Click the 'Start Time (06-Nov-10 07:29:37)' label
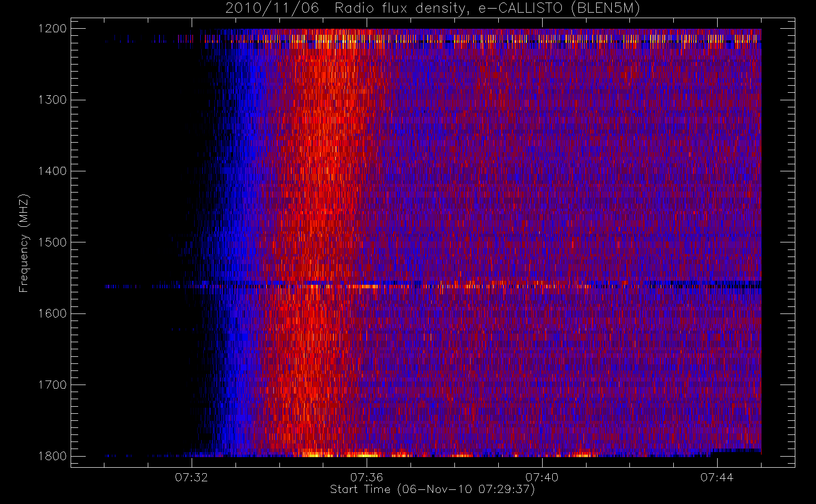 pyautogui.click(x=432, y=489)
